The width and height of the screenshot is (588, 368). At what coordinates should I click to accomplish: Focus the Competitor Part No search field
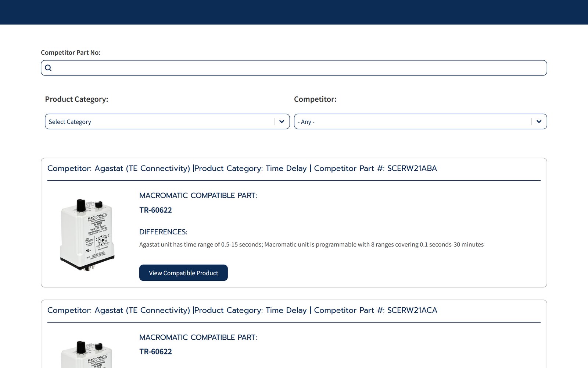tap(294, 68)
